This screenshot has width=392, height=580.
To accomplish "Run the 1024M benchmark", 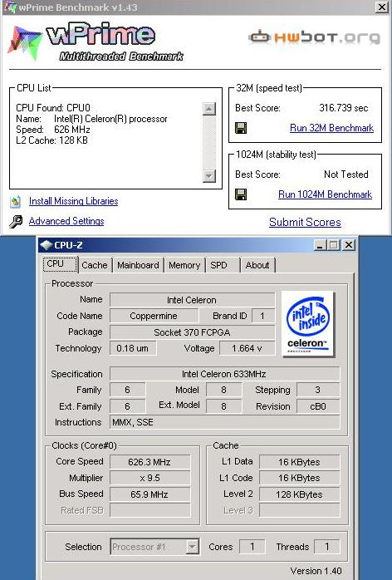I will click(325, 194).
